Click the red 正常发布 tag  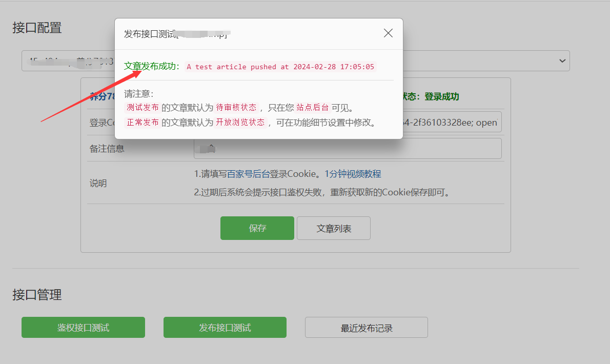(143, 123)
